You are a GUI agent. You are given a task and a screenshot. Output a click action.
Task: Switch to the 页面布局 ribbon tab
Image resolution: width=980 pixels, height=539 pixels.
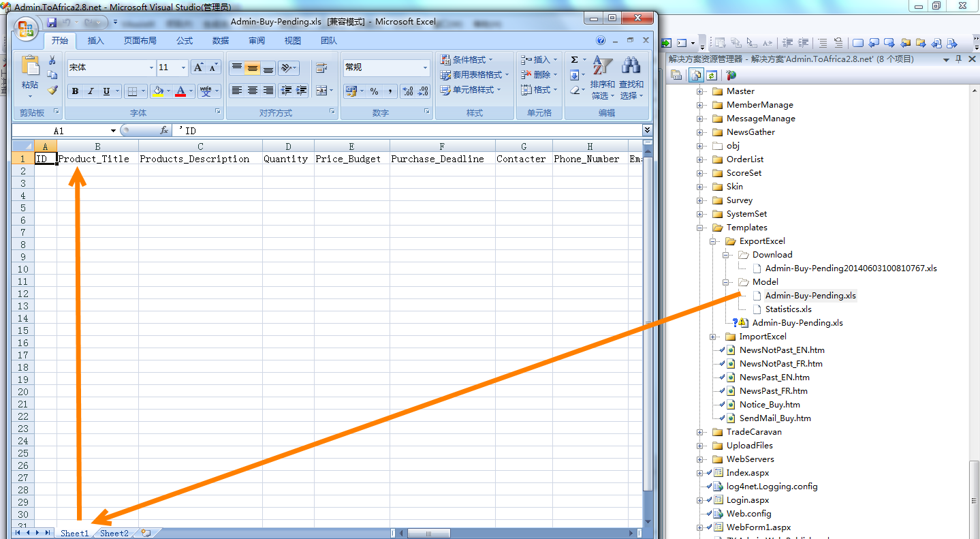[140, 41]
